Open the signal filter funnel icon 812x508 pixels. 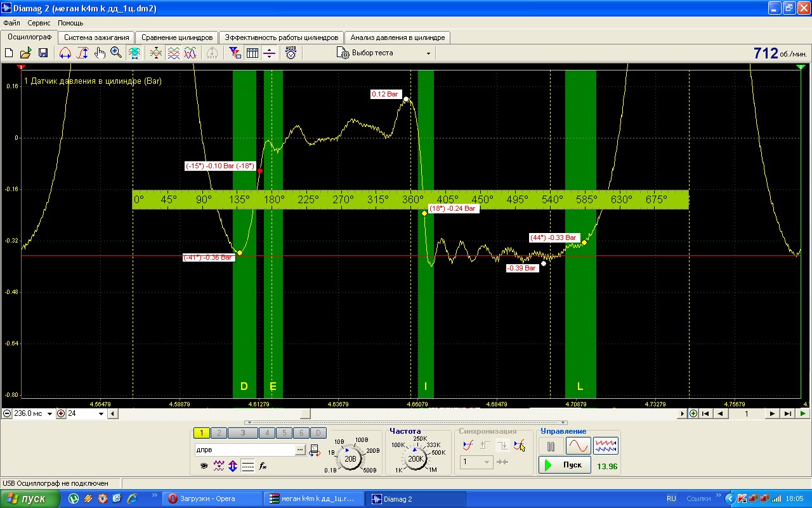tap(235, 53)
